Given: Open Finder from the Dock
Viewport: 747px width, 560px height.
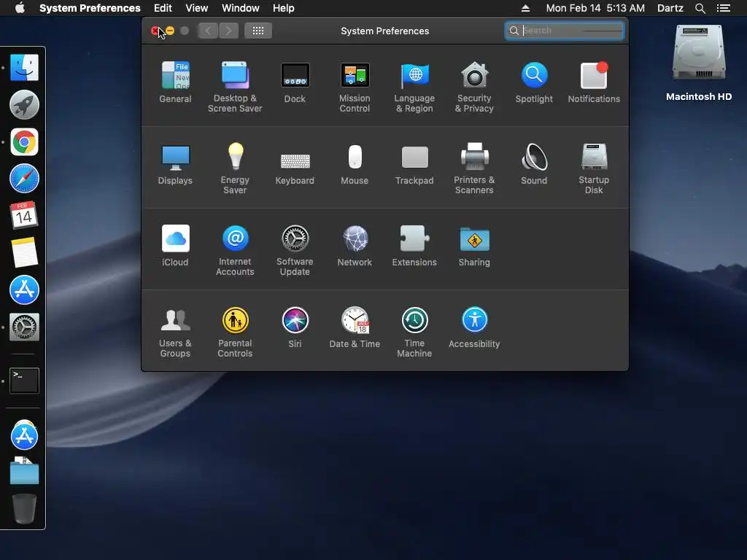Looking at the screenshot, I should pyautogui.click(x=24, y=67).
